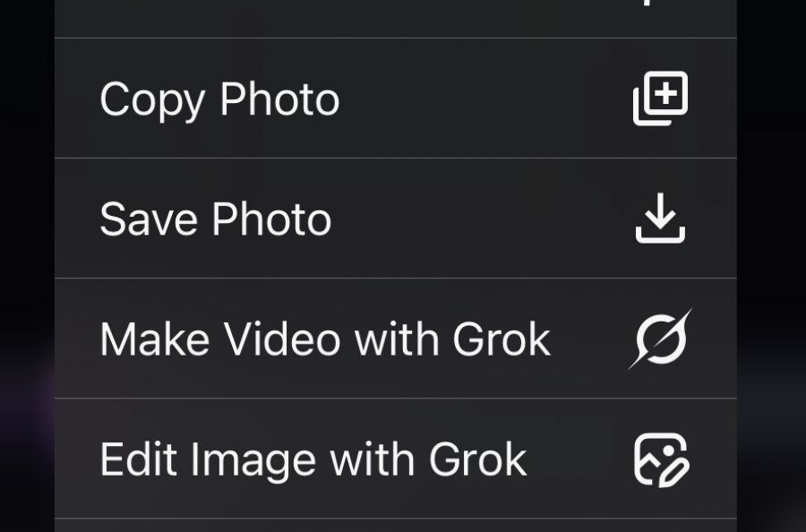The image size is (806, 532).
Task: Tap dimmed background right of the menu
Action: point(771,269)
